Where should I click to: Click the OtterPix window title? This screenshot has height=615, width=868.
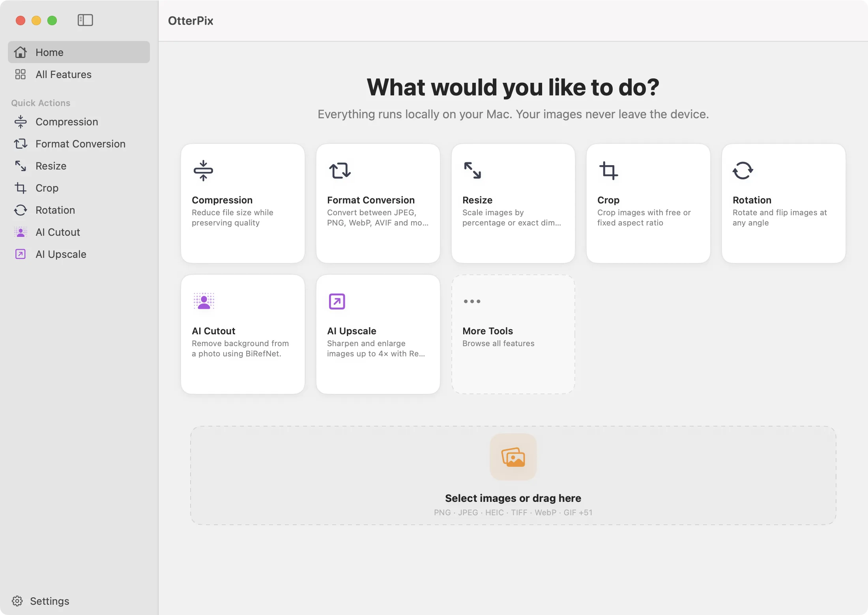191,20
